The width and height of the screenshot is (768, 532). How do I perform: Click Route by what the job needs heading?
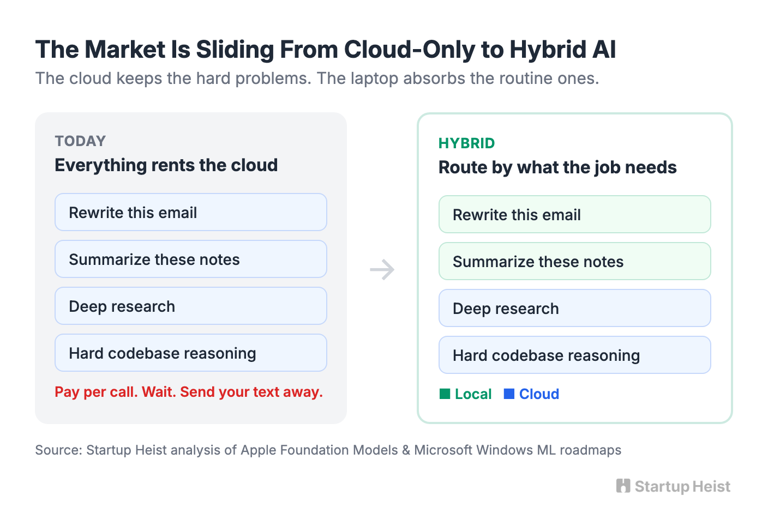pyautogui.click(x=557, y=167)
